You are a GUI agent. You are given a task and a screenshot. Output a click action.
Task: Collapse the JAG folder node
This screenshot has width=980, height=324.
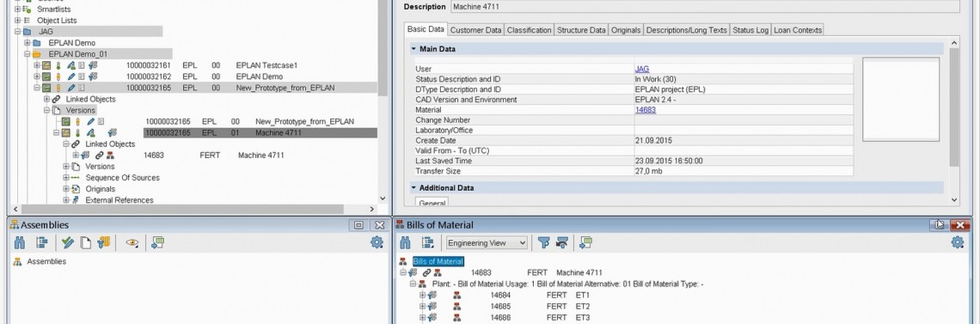coord(17,32)
